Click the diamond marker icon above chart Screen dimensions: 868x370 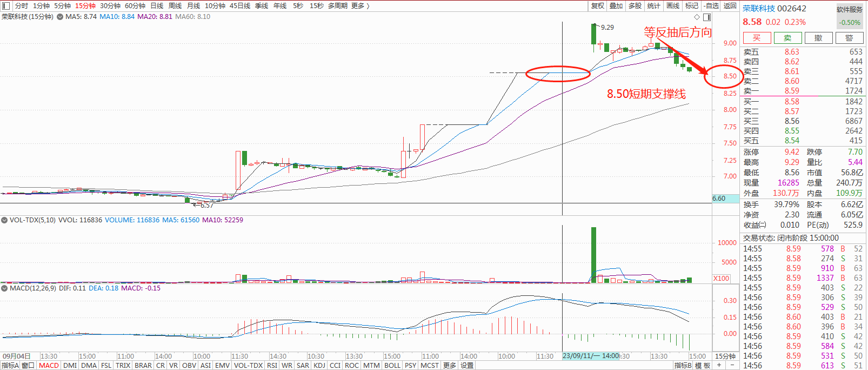pyautogui.click(x=697, y=17)
